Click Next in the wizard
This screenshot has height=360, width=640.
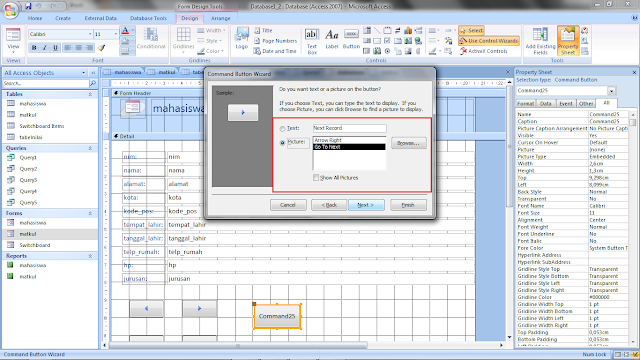[366, 205]
